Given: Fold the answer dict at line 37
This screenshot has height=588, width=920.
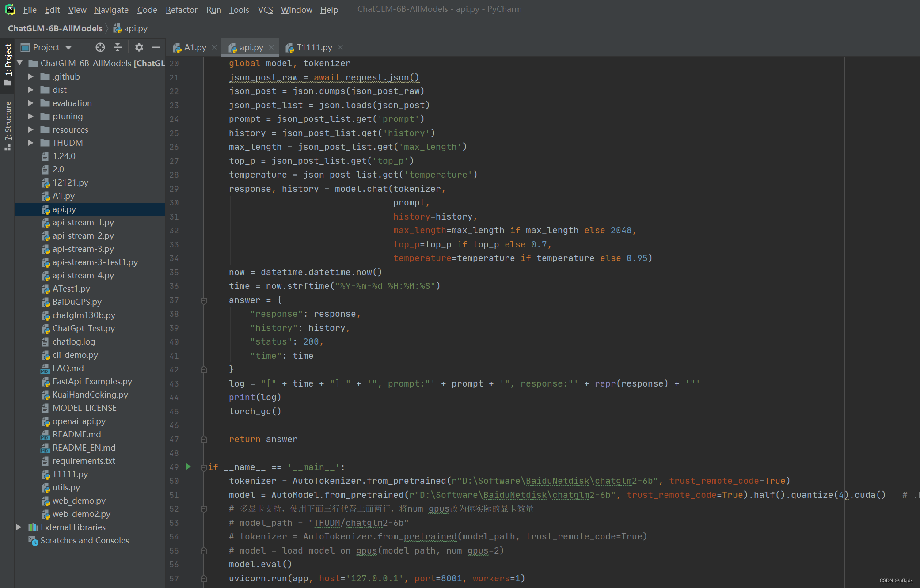Looking at the screenshot, I should pos(204,300).
